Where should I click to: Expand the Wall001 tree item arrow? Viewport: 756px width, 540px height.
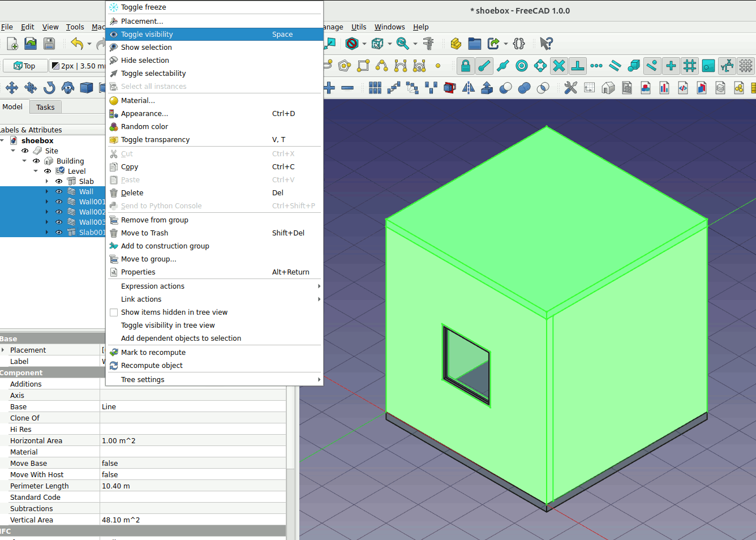click(47, 202)
